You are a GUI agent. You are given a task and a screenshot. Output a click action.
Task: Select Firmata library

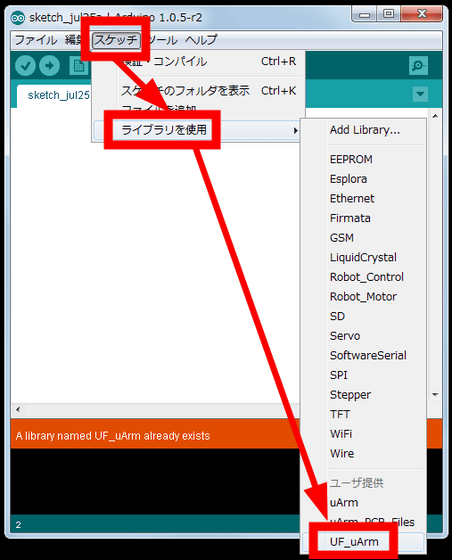pos(350,218)
